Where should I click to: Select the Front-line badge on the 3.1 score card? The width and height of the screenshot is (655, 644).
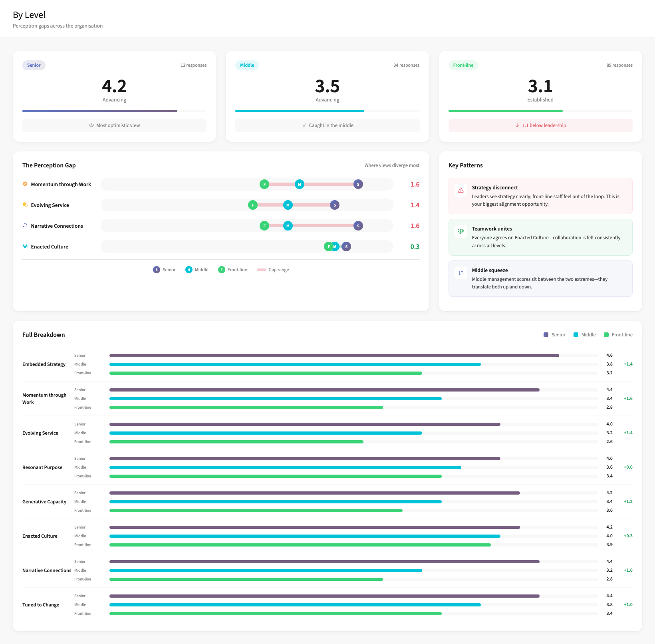pyautogui.click(x=463, y=65)
